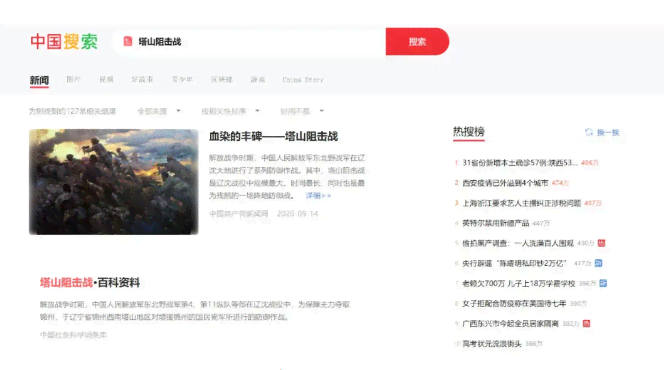Select the 新闻 tab

coord(39,80)
